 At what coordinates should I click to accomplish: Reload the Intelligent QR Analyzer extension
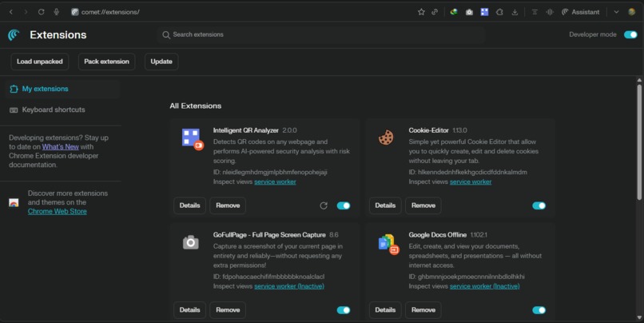(324, 205)
